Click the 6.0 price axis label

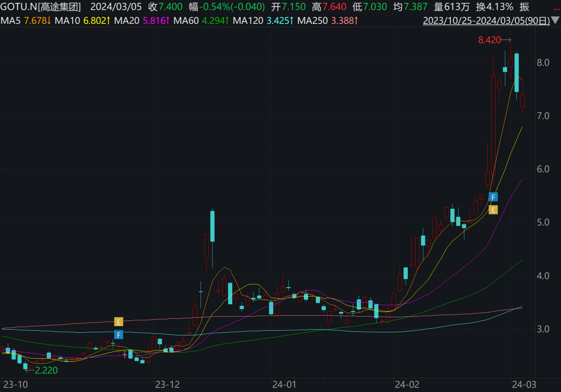point(543,169)
